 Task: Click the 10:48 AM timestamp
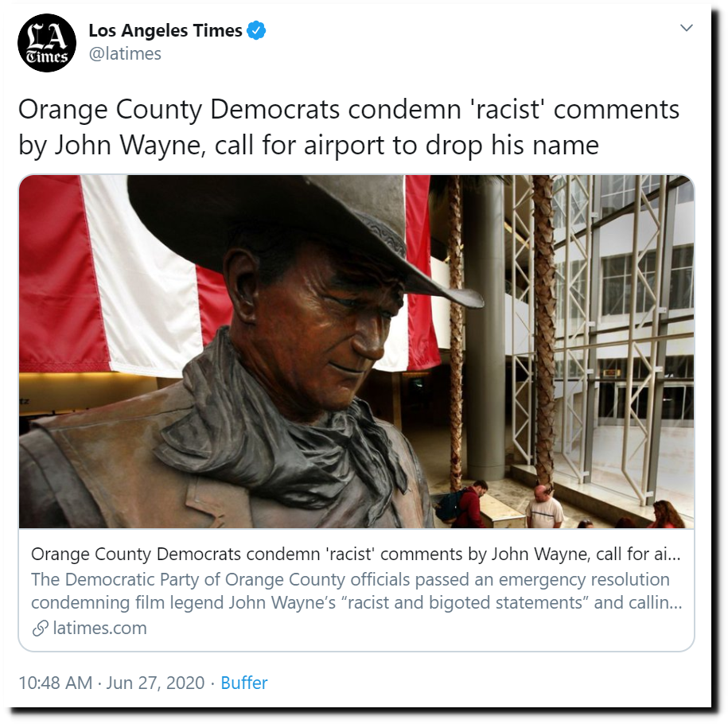55,683
